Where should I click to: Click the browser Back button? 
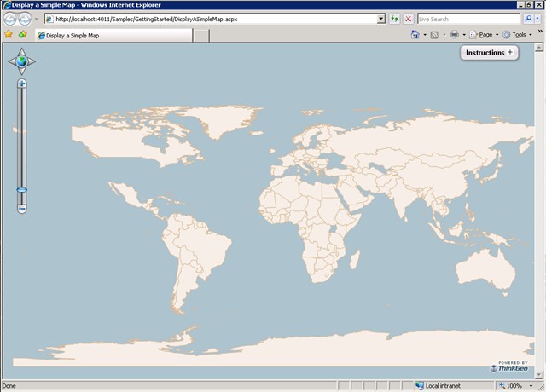(10, 19)
